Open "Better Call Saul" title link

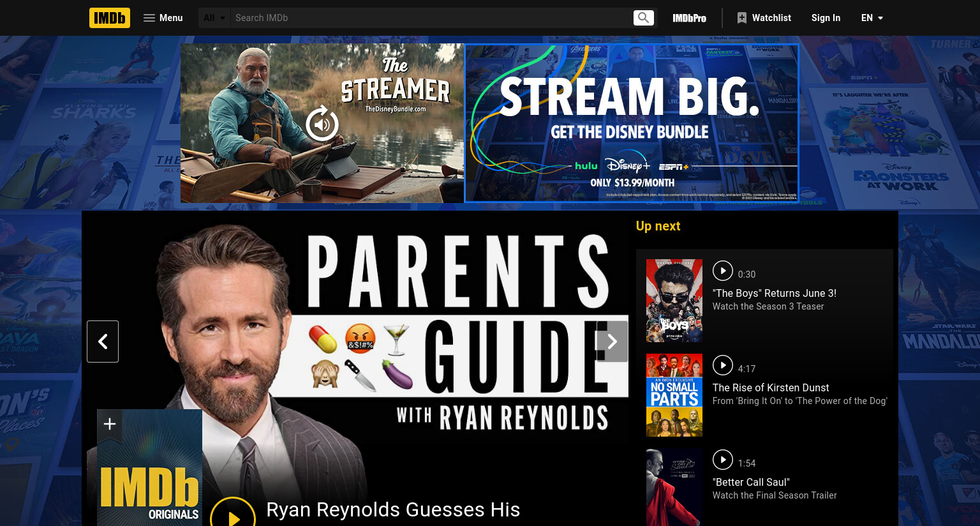[751, 482]
